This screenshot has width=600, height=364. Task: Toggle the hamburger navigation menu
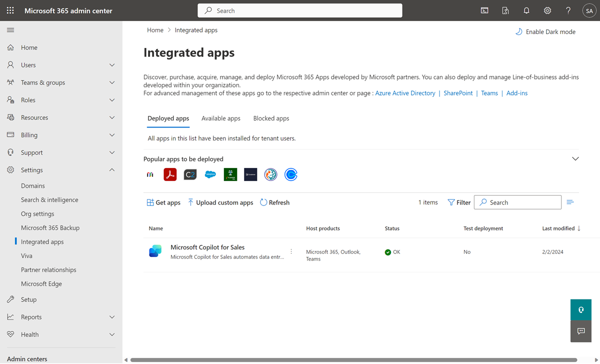[x=10, y=29]
